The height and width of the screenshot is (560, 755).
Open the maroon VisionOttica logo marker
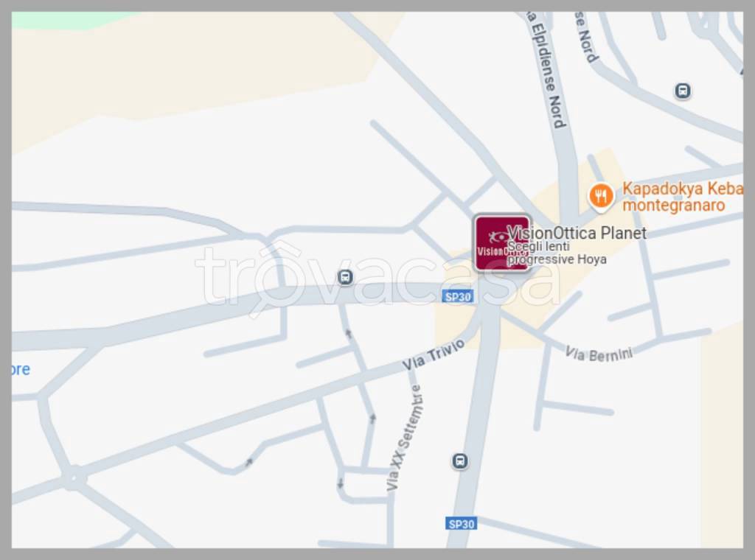502,243
